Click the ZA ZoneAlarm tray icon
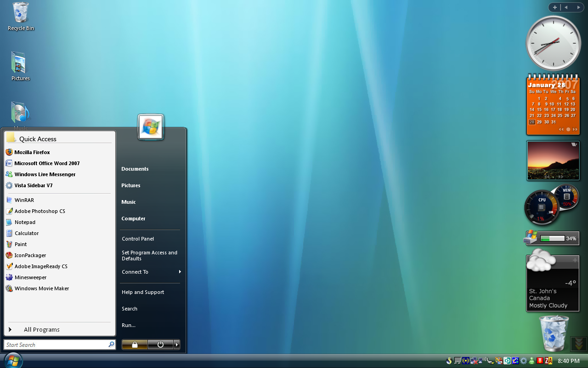 548,361
